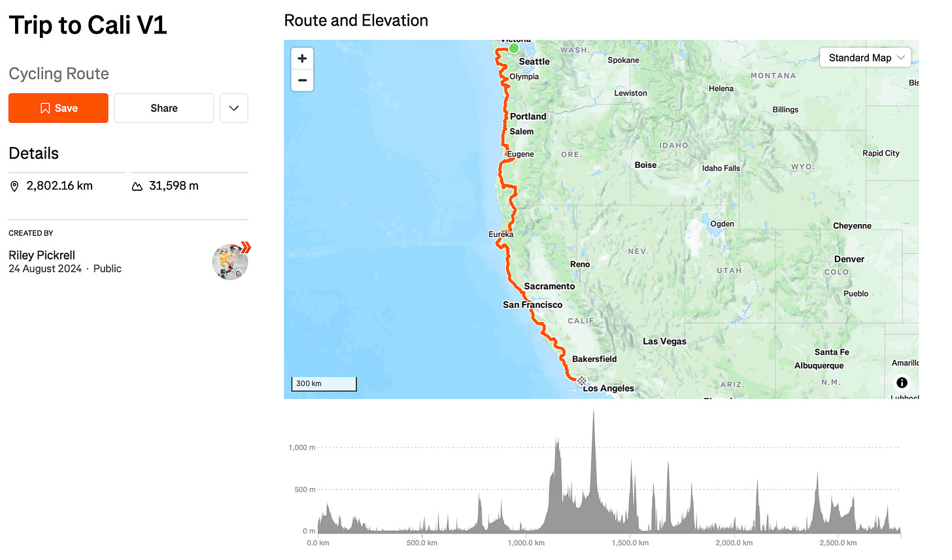Click the Portland label on the map

click(528, 116)
